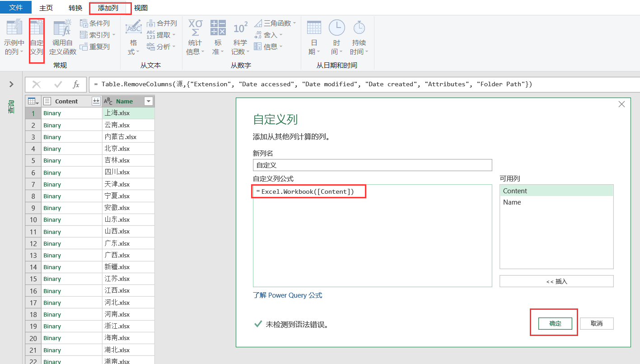Select the 浙江.xlsx cell
This screenshot has width=640, height=364.
tap(128, 326)
